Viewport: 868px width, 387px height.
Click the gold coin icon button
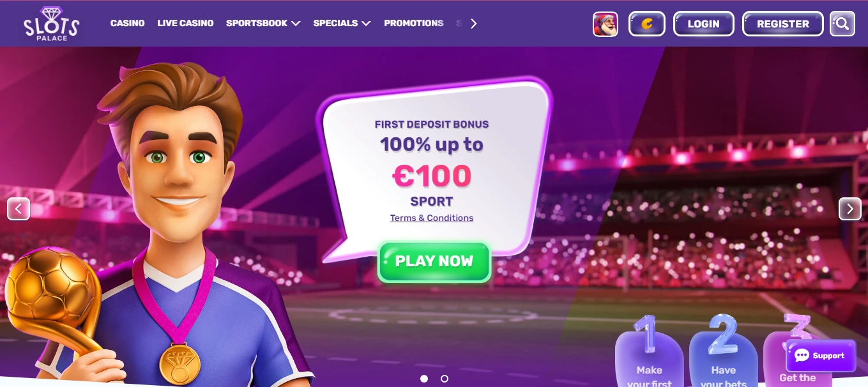647,24
